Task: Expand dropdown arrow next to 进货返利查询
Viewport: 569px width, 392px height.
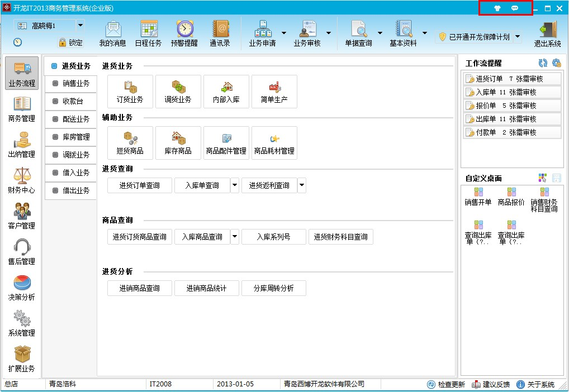Action: tap(302, 185)
